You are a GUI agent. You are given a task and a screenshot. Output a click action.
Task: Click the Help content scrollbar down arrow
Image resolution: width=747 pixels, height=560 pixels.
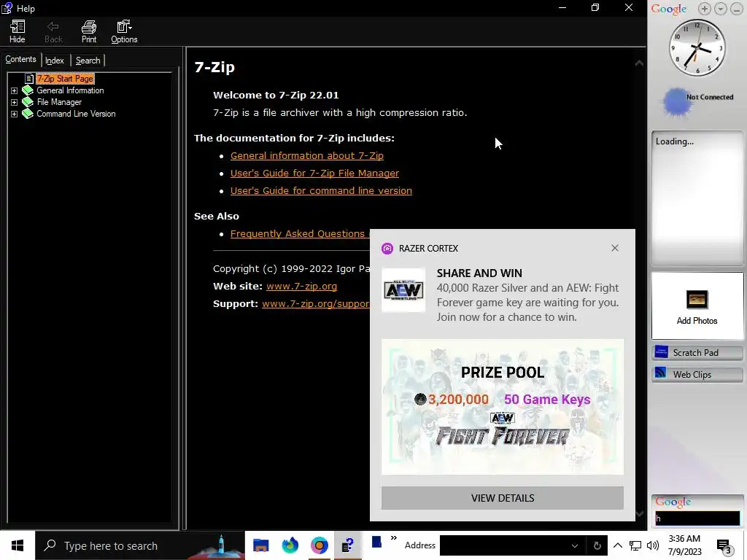639,514
